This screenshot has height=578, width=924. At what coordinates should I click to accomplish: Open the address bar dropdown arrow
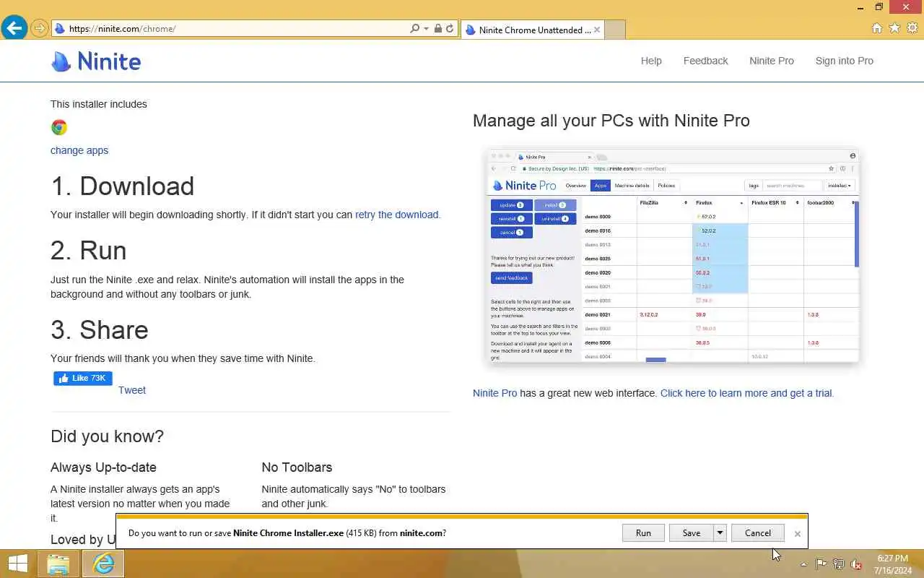pos(426,29)
